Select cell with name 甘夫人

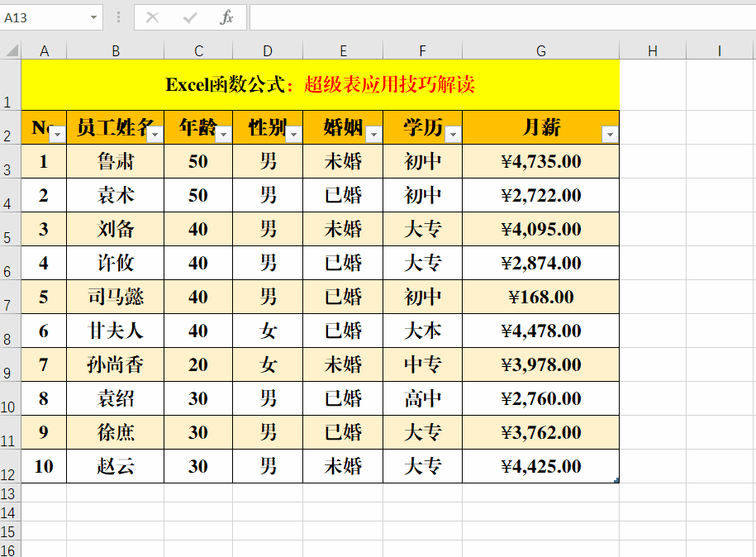pos(116,331)
